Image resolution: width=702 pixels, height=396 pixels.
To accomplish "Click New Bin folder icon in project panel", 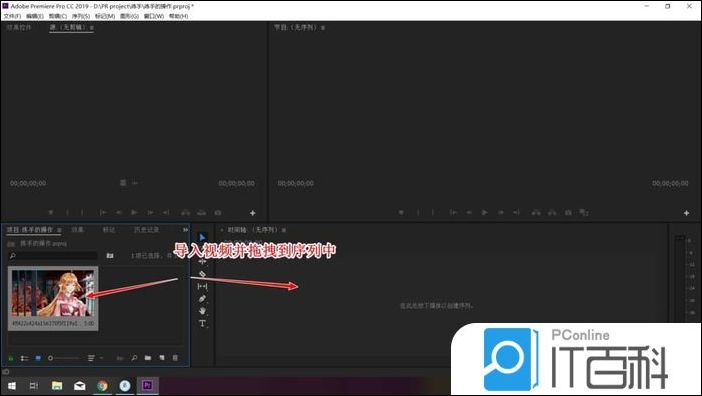I will (148, 358).
